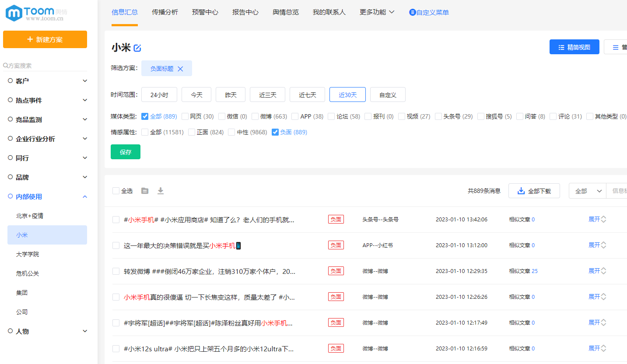Click similar article count 25
Image resolution: width=627 pixels, height=364 pixels.
pyautogui.click(x=535, y=271)
